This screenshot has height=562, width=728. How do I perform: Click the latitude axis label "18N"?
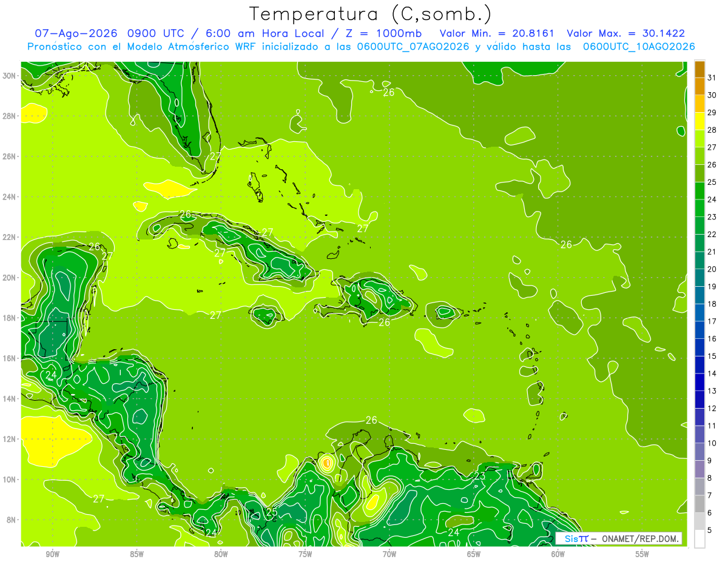click(x=10, y=318)
